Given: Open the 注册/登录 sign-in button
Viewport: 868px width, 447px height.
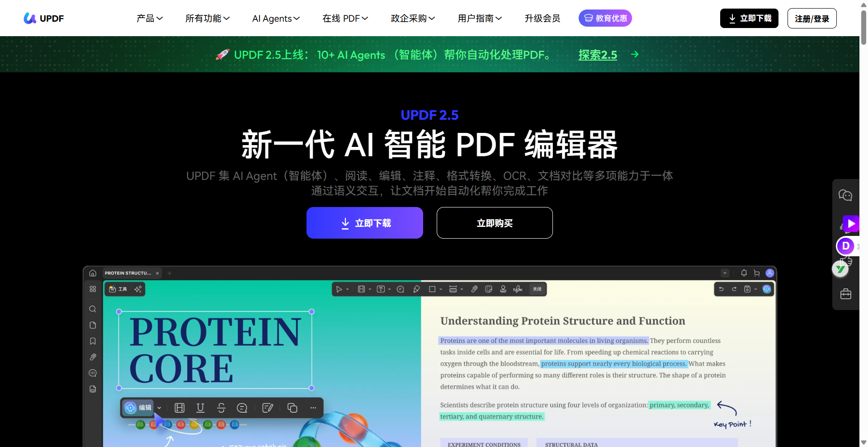Looking at the screenshot, I should click(812, 18).
